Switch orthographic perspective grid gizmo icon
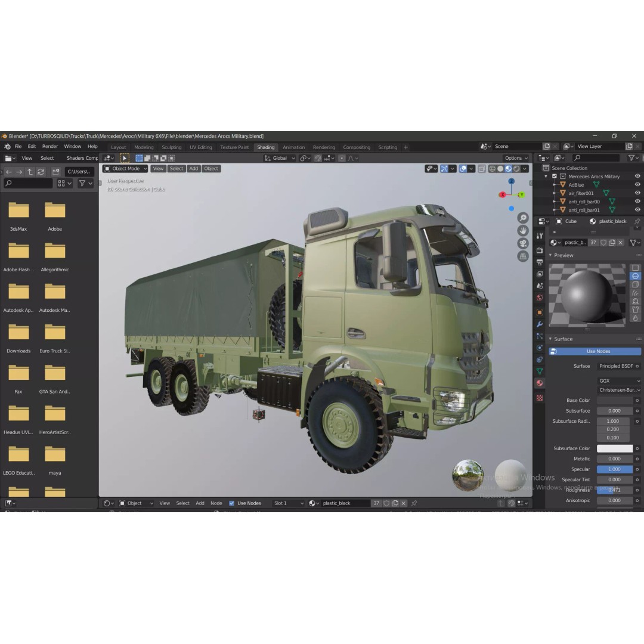The height and width of the screenshot is (644, 644). pyautogui.click(x=523, y=256)
